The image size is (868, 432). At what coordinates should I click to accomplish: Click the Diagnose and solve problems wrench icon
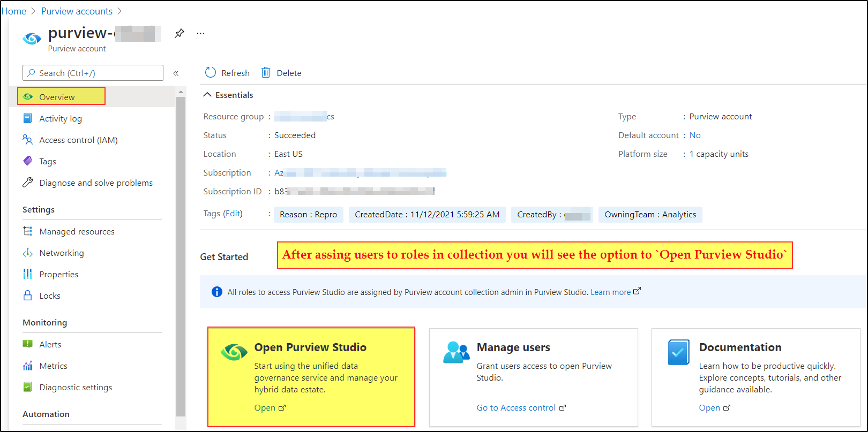point(28,183)
